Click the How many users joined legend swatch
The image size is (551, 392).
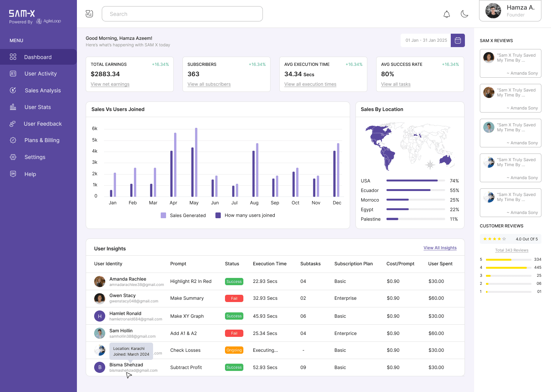[x=218, y=215]
